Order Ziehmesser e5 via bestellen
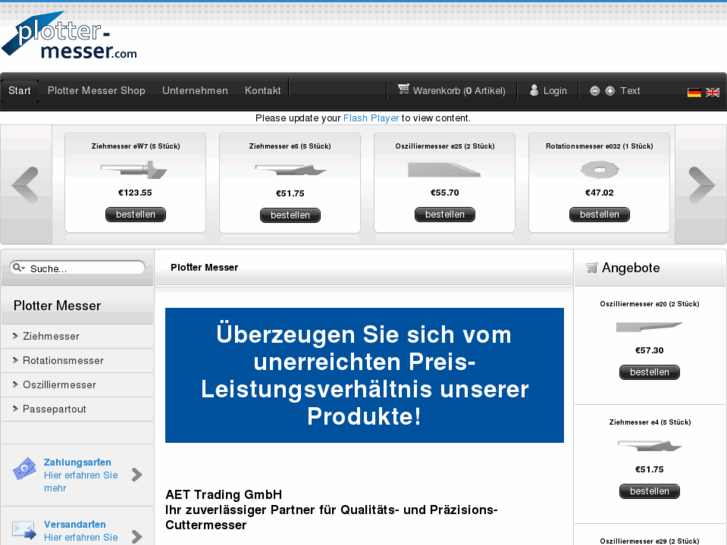The width and height of the screenshot is (727, 545). pyautogui.click(x=290, y=215)
